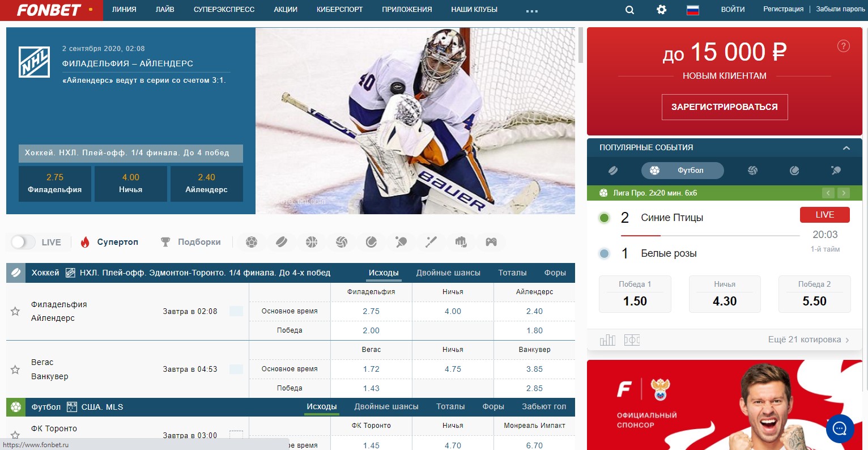Filter events by the fist martial arts icon
Screen dimensions: 868x450
point(461,242)
